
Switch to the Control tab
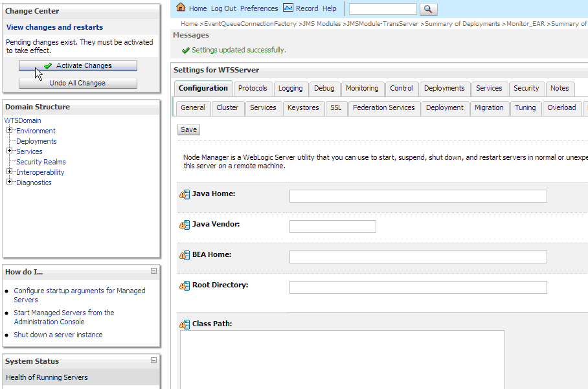pyautogui.click(x=401, y=89)
